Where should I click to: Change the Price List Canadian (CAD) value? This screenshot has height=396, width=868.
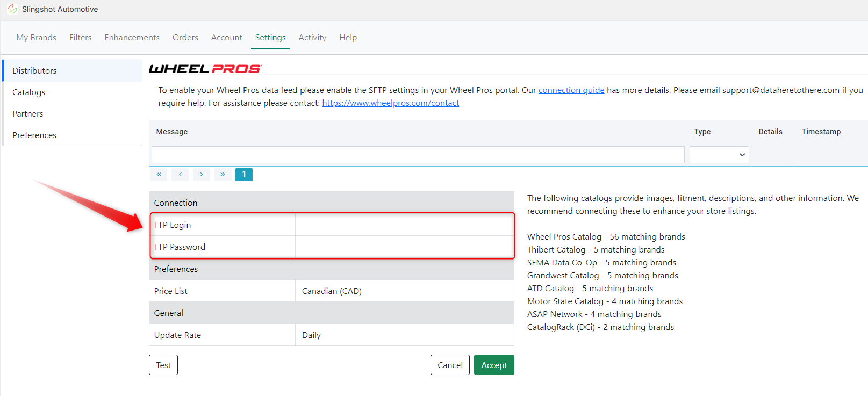405,291
